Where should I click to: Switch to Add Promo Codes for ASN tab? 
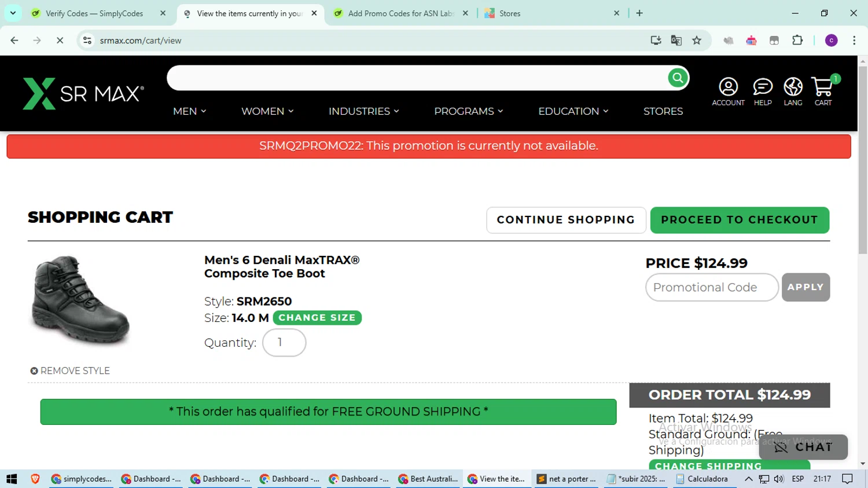pos(402,13)
